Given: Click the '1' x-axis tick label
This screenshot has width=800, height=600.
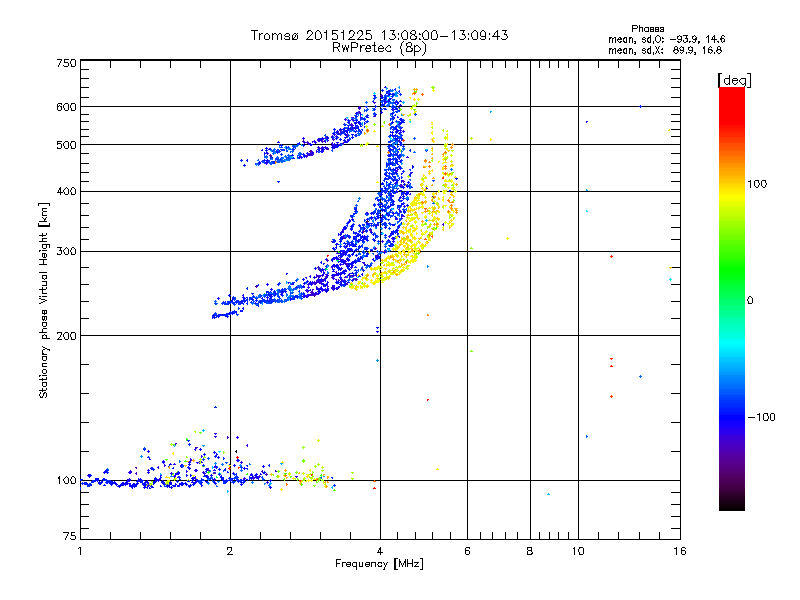Looking at the screenshot, I should pos(80,551).
